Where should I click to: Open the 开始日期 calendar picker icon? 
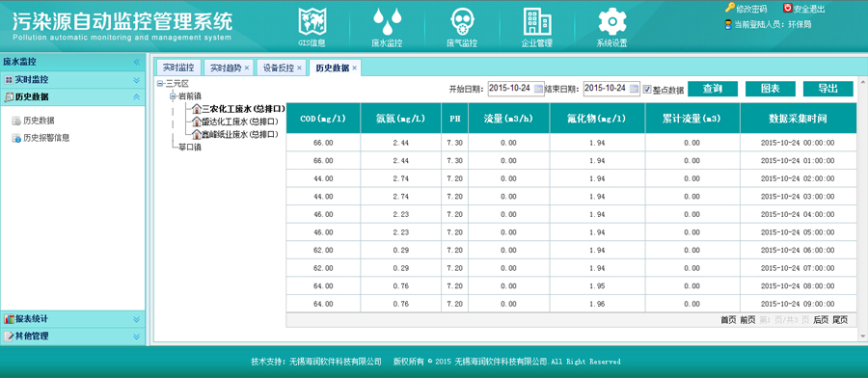[539, 89]
